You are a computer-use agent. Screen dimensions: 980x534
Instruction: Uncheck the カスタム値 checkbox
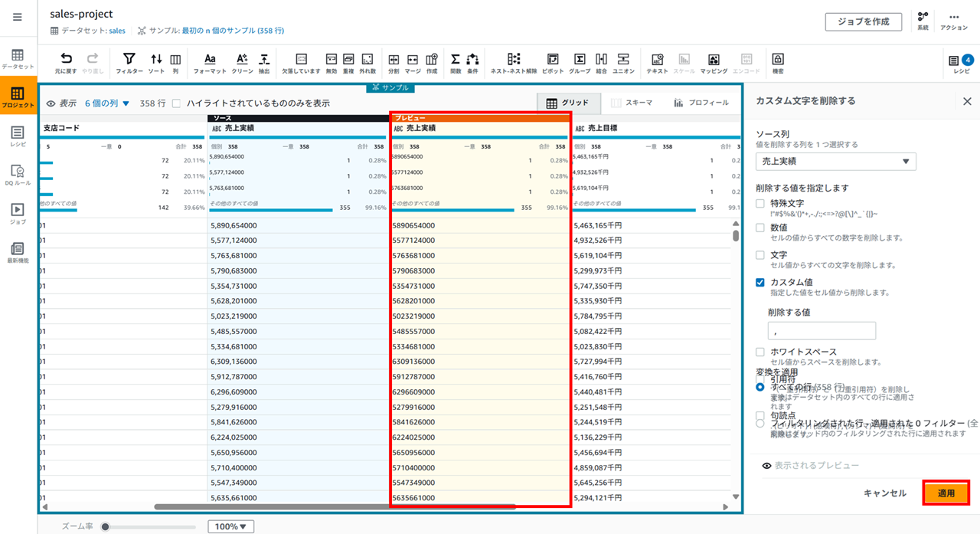click(759, 283)
